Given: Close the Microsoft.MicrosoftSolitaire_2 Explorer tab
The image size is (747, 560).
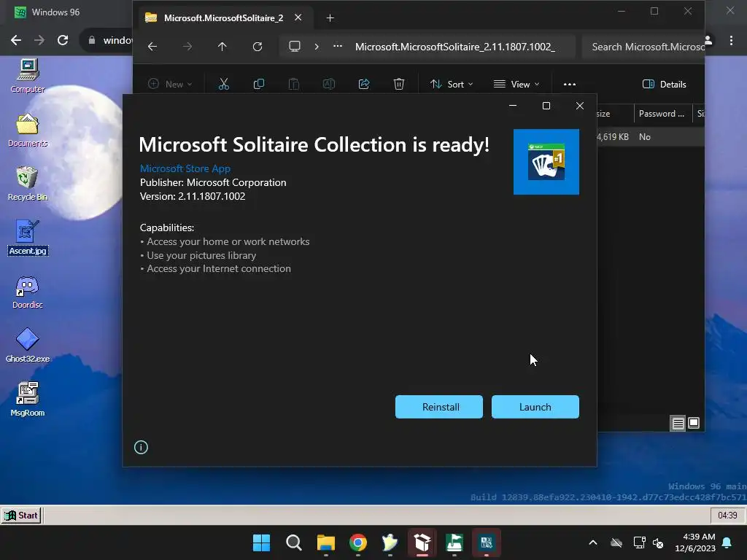Looking at the screenshot, I should tap(298, 17).
